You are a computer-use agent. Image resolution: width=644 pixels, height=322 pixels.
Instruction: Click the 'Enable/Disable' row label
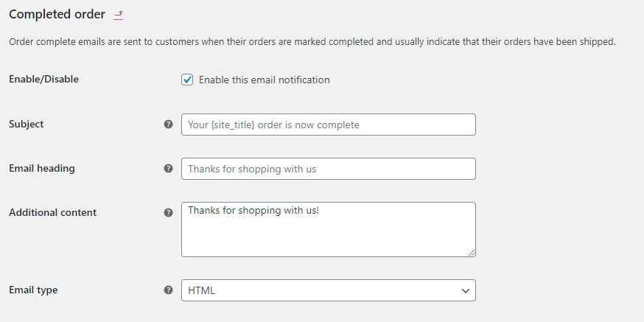tap(43, 80)
